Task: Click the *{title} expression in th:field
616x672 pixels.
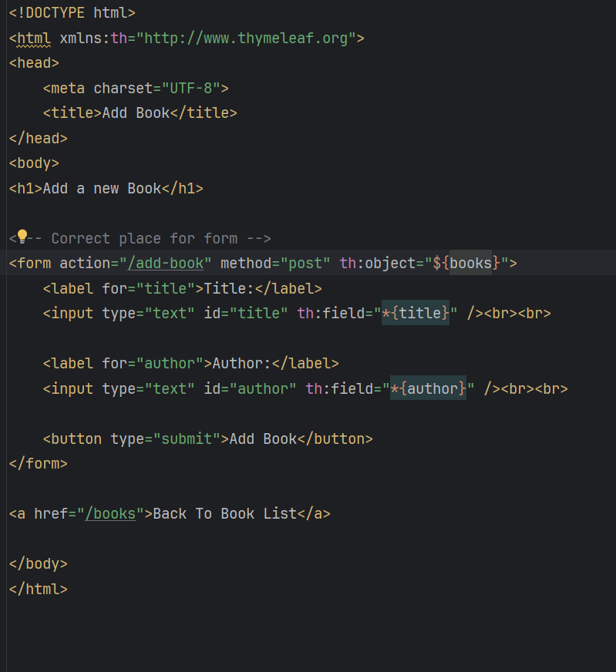Action: [416, 313]
